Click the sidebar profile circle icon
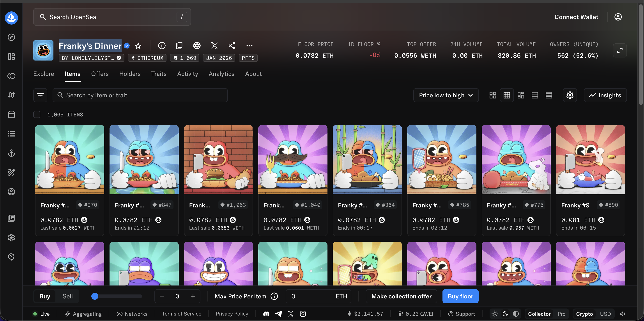644x321 pixels. coord(11,191)
